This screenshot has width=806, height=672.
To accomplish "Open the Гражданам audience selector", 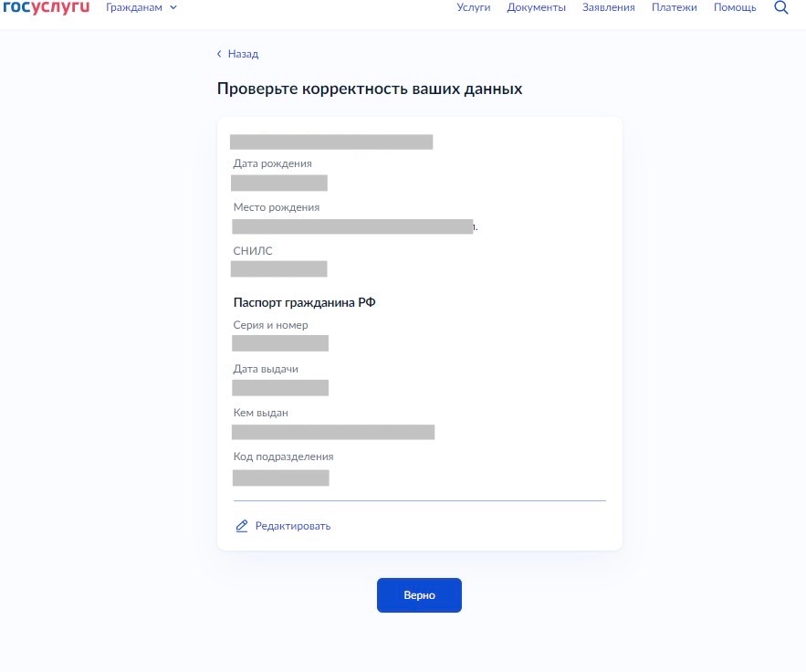I will pyautogui.click(x=141, y=7).
